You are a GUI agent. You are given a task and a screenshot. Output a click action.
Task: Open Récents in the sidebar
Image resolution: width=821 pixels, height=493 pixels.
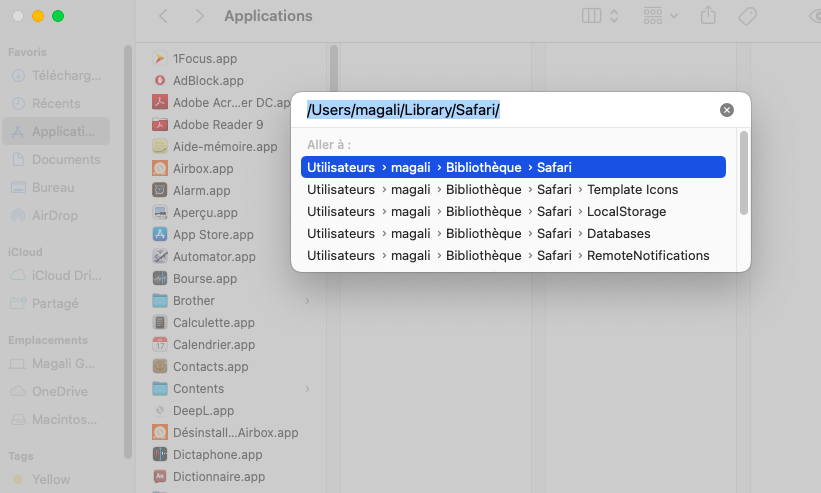pyautogui.click(x=57, y=103)
